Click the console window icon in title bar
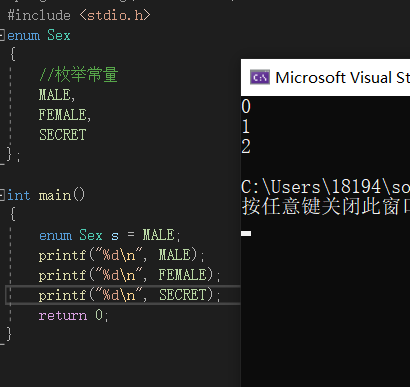 (x=260, y=77)
